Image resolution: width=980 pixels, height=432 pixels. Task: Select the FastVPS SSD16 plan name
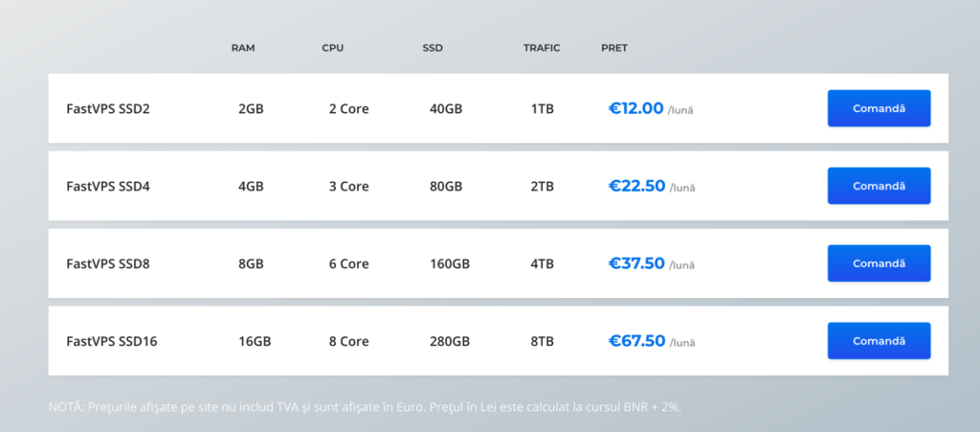(x=112, y=341)
